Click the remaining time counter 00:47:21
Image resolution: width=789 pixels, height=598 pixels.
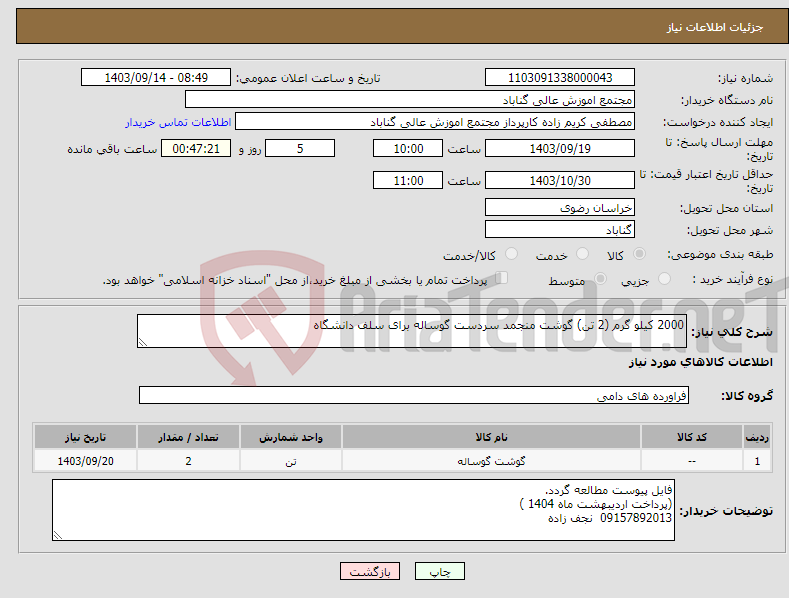pos(196,148)
